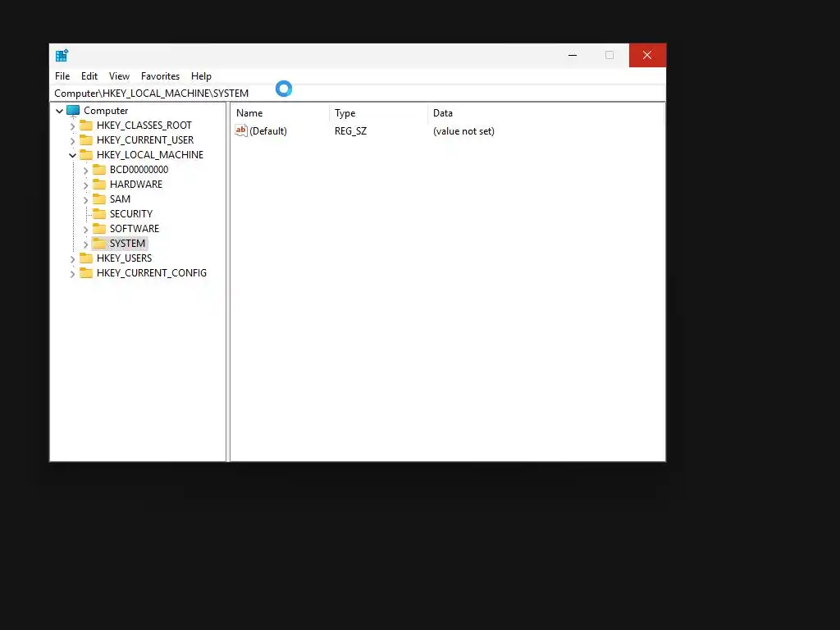
Task: Select the HARDWARE key label
Action: click(x=135, y=185)
